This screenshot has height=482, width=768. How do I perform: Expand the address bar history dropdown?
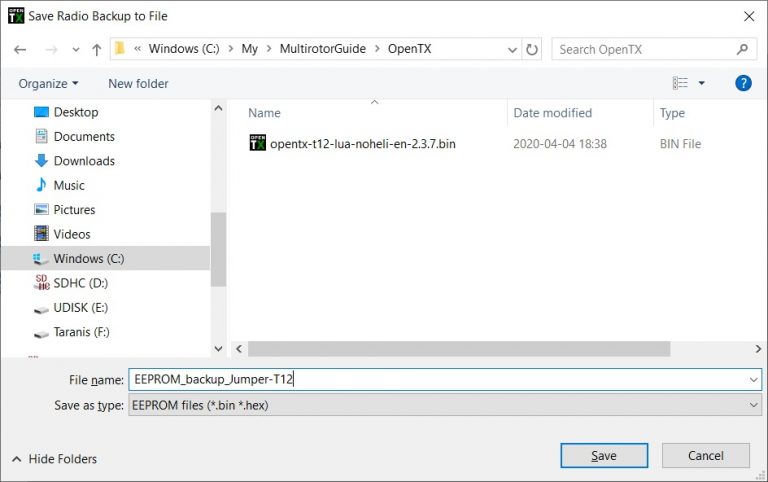pos(512,49)
